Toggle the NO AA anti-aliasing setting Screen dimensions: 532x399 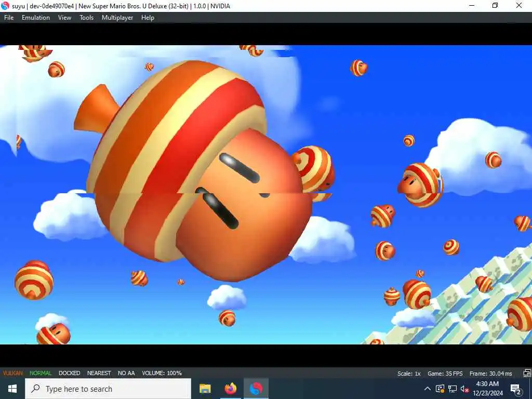[126, 373]
